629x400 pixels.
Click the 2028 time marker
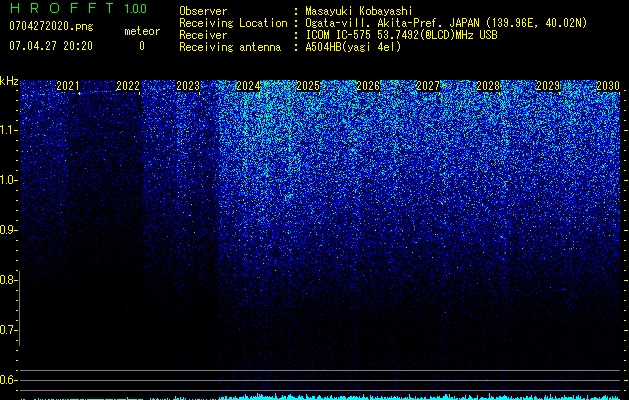coord(488,86)
